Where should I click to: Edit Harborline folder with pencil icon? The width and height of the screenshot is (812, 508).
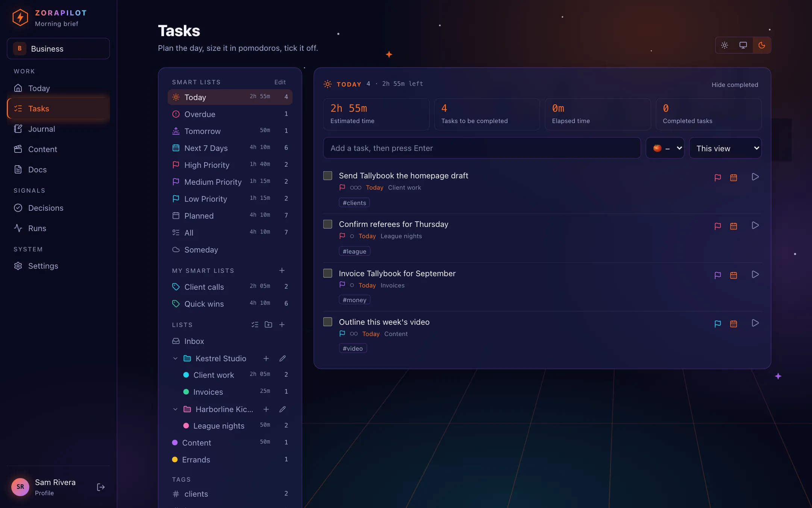(283, 409)
